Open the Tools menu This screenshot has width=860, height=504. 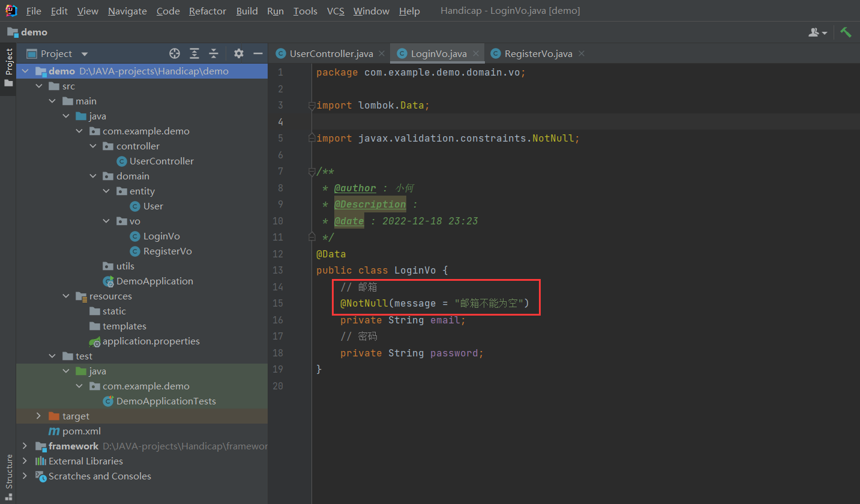pos(305,11)
